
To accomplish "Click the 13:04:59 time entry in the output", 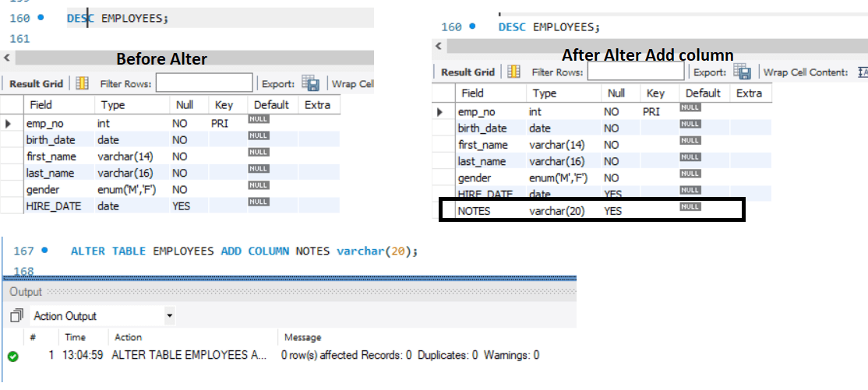I will pos(83,355).
